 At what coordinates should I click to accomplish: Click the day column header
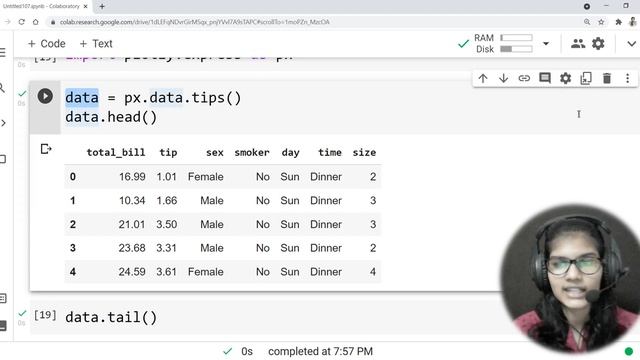290,153
